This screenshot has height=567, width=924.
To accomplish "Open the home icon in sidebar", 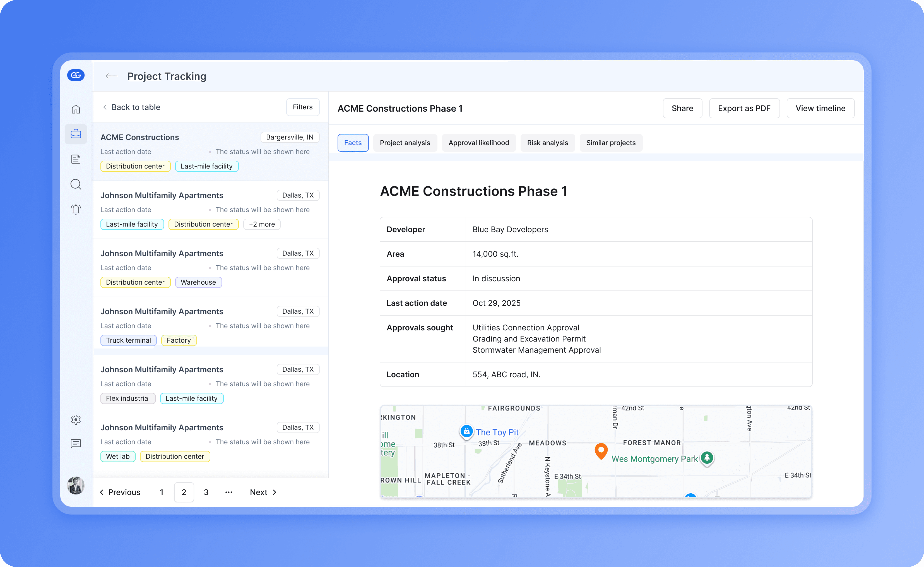I will tap(76, 109).
